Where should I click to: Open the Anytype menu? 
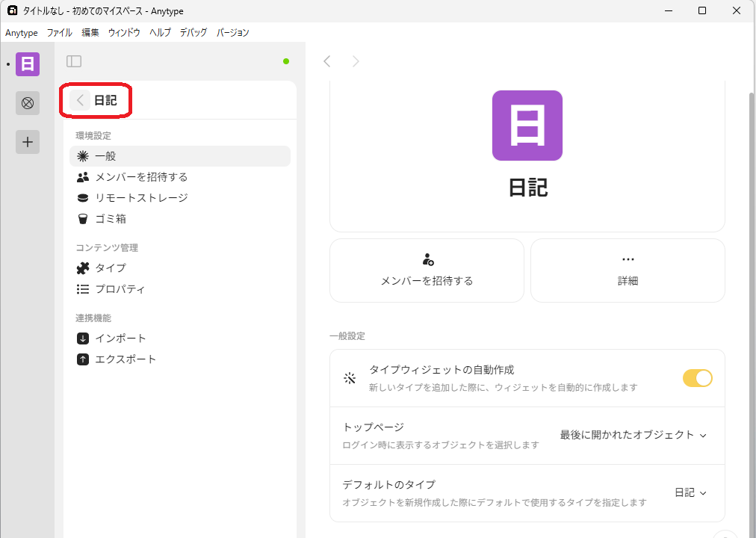click(x=22, y=33)
